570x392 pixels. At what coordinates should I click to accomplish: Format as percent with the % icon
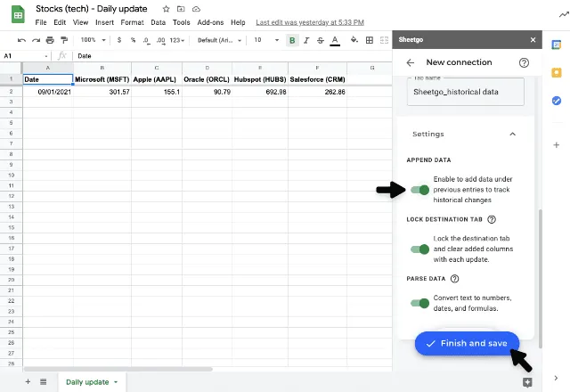133,40
